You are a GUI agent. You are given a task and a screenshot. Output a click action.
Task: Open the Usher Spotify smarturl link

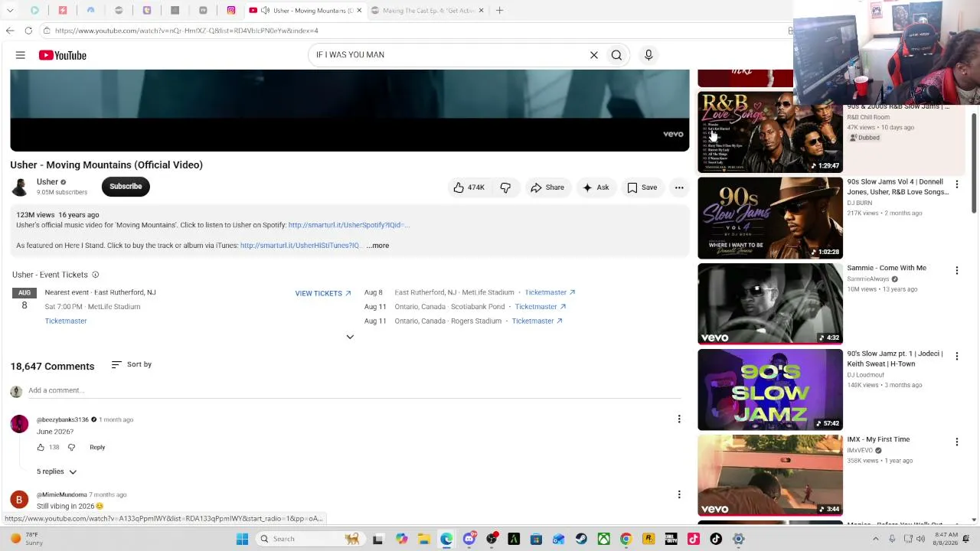point(349,225)
